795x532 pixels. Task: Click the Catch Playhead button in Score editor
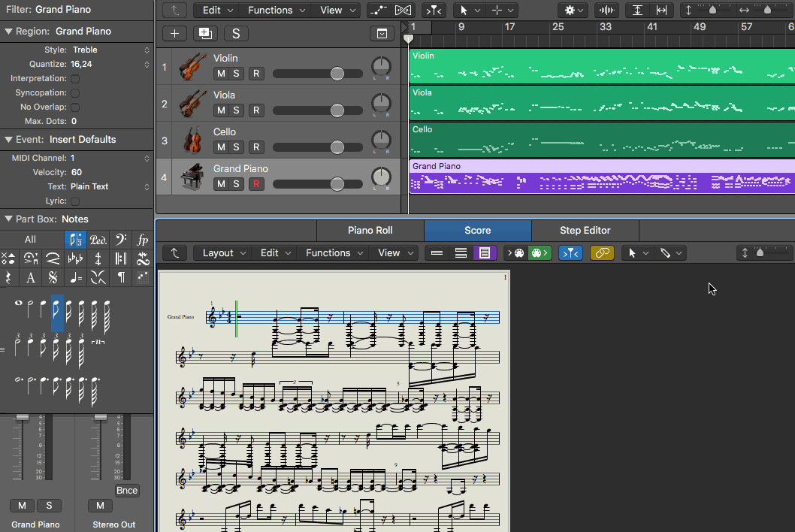point(570,253)
